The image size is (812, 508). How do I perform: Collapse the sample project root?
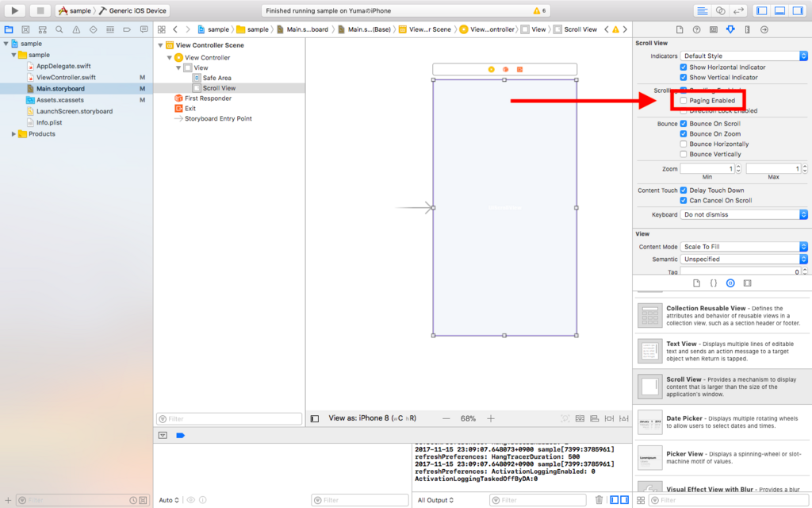point(6,44)
